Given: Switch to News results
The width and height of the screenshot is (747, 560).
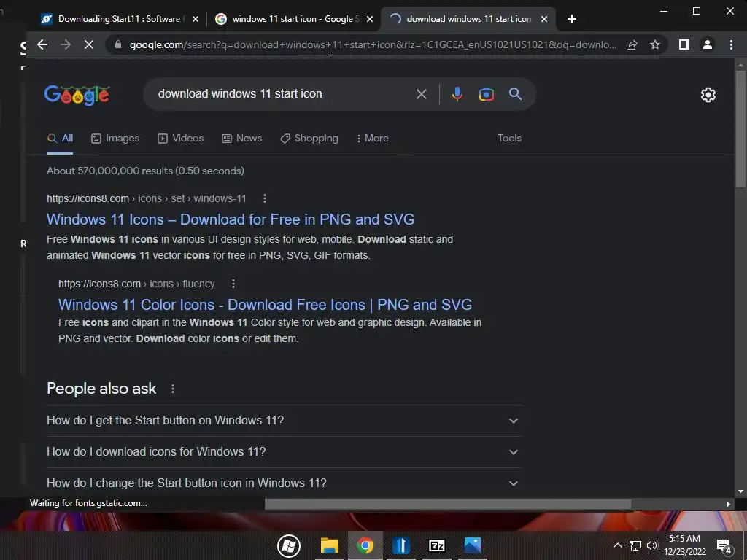Looking at the screenshot, I should [242, 138].
